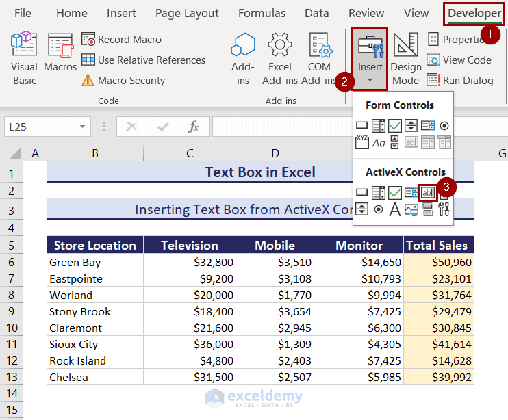Image resolution: width=508 pixels, height=420 pixels.
Task: Switch to the Formulas tab
Action: (262, 13)
